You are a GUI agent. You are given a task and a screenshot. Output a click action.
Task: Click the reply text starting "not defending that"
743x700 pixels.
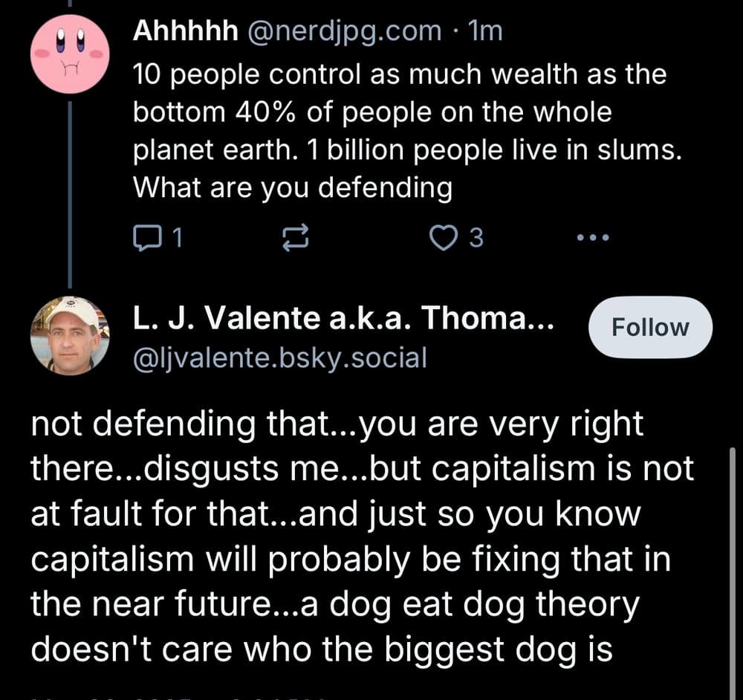(x=363, y=536)
